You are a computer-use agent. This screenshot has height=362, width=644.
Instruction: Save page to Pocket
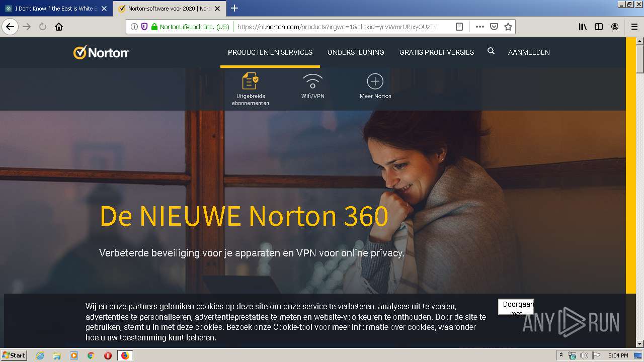click(x=494, y=27)
